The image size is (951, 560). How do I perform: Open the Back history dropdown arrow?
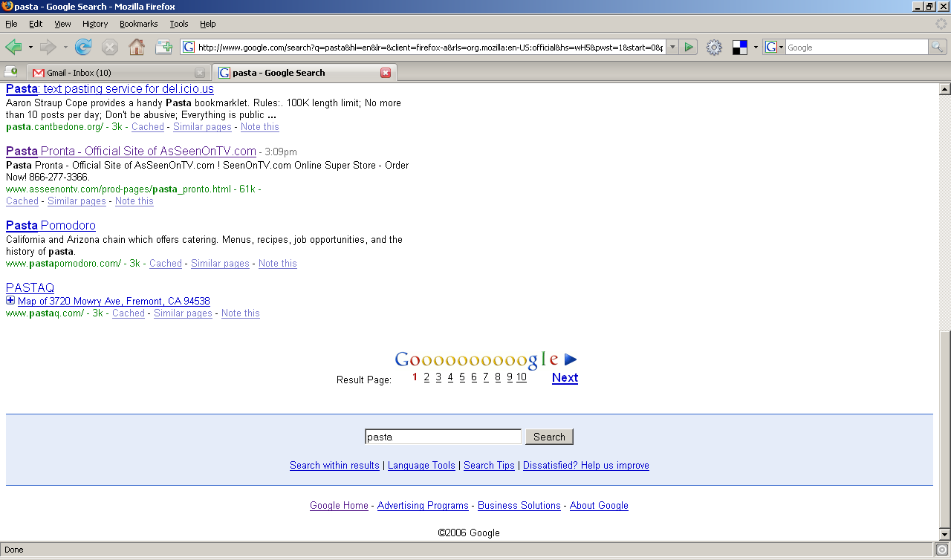click(x=30, y=48)
